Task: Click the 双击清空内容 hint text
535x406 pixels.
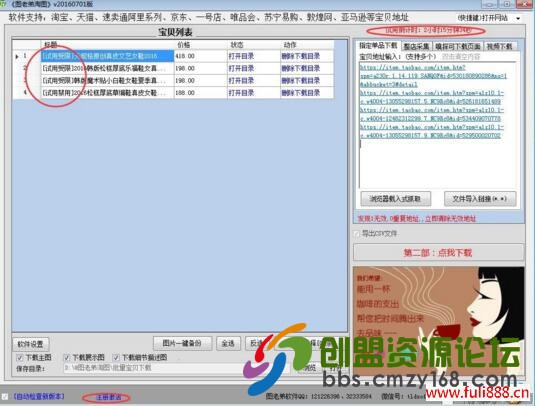Action: pos(461,56)
